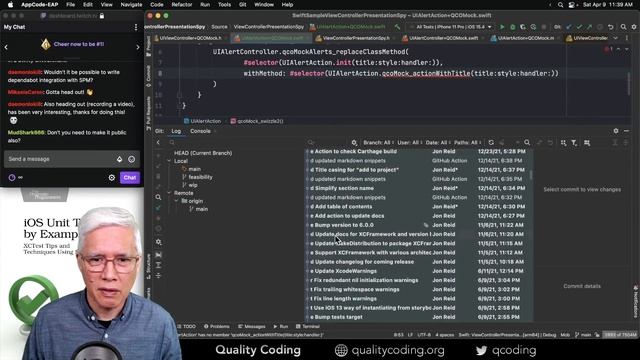
Task: Click the Git Push arrow icon in the toolbar
Action: click(589, 27)
